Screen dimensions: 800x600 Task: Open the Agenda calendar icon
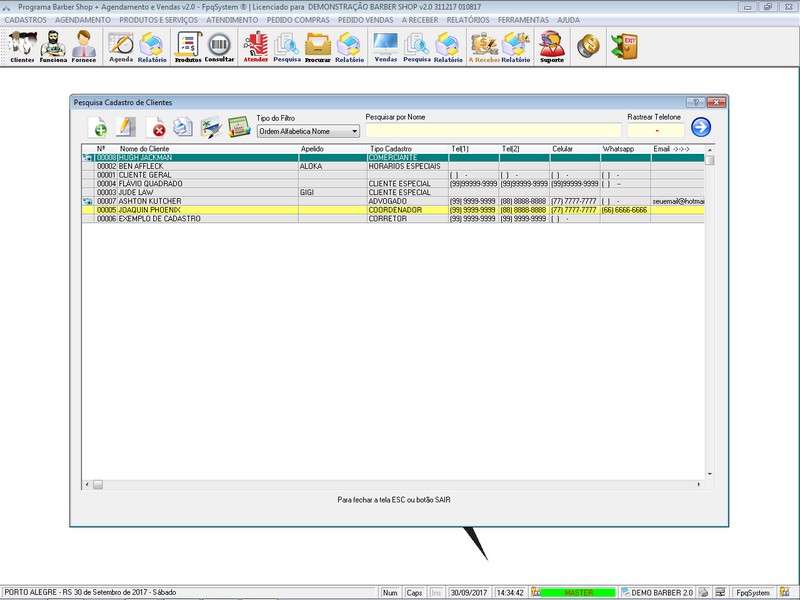click(x=121, y=47)
